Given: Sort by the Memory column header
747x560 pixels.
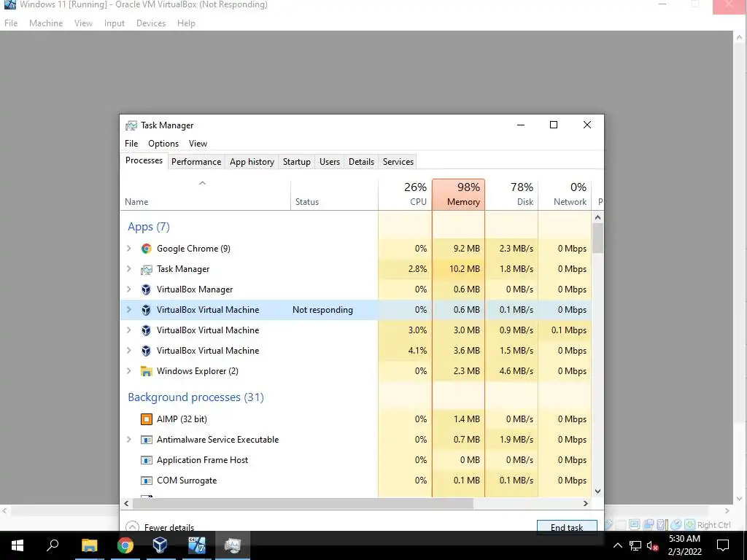Looking at the screenshot, I should point(458,195).
